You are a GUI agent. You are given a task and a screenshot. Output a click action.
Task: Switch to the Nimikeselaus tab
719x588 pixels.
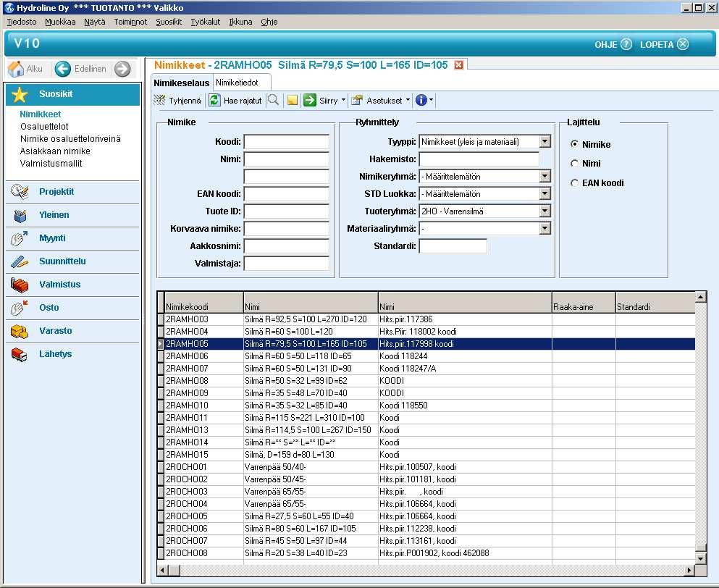pyautogui.click(x=182, y=83)
